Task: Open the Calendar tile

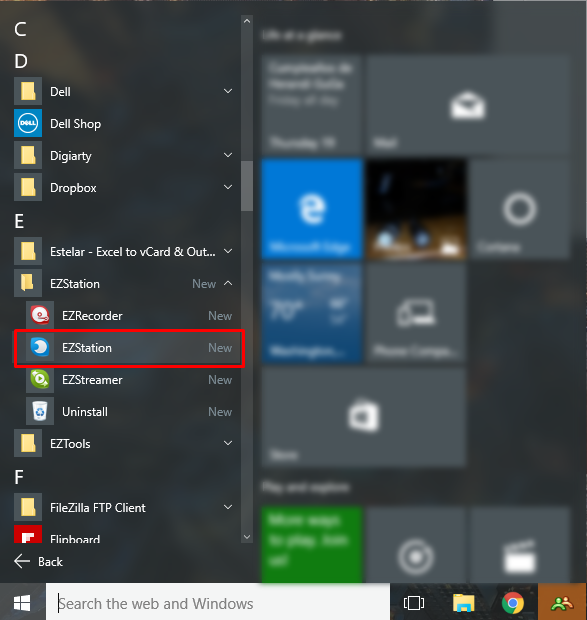Action: coord(312,105)
